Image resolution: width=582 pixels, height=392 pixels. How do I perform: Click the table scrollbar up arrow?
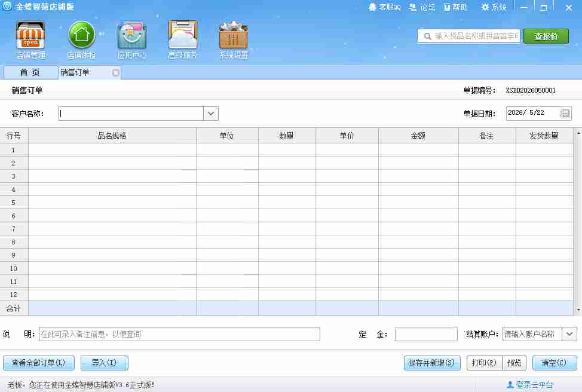click(578, 133)
